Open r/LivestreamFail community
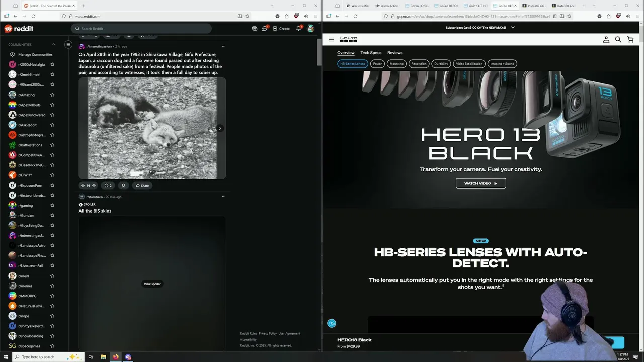The height and width of the screenshot is (362, 644). coord(30,265)
